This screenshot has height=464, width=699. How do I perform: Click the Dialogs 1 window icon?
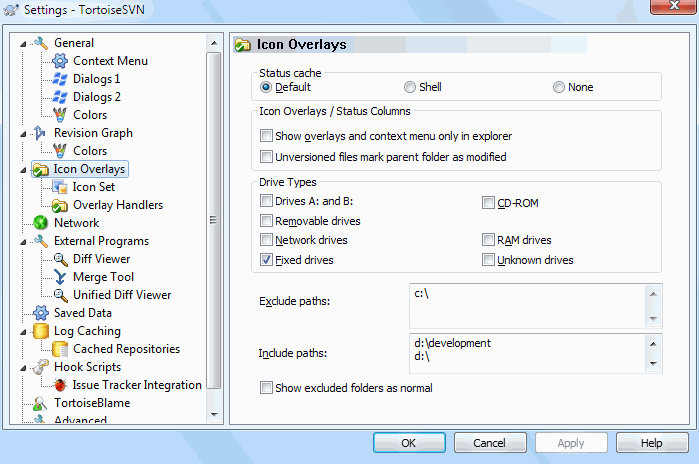[60, 79]
